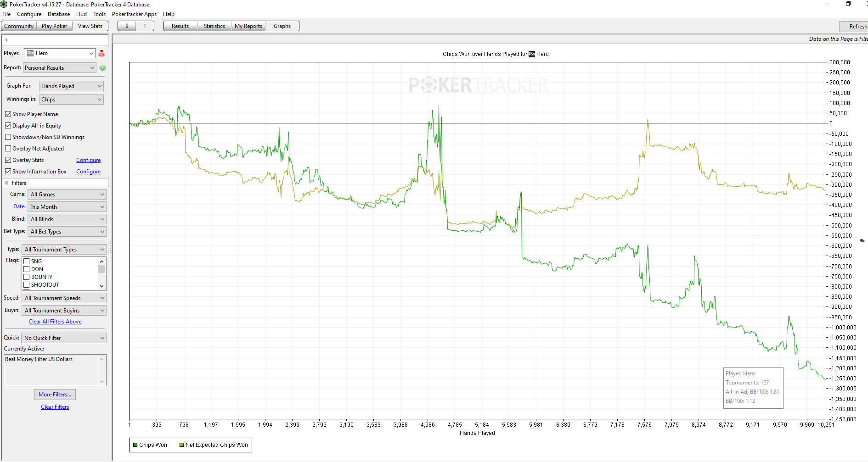Open the Statistics tab
Image resolution: width=868 pixels, height=462 pixels.
pos(214,26)
